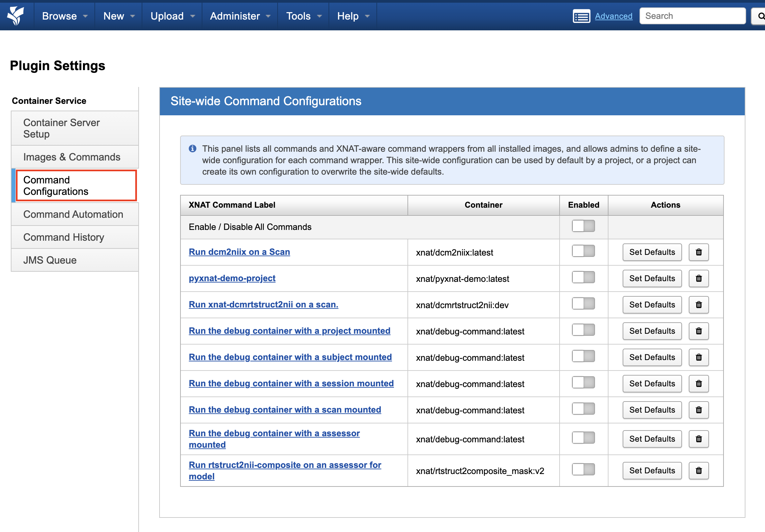Delete debug container assessor mounted command
The image size is (765, 532).
(x=699, y=439)
